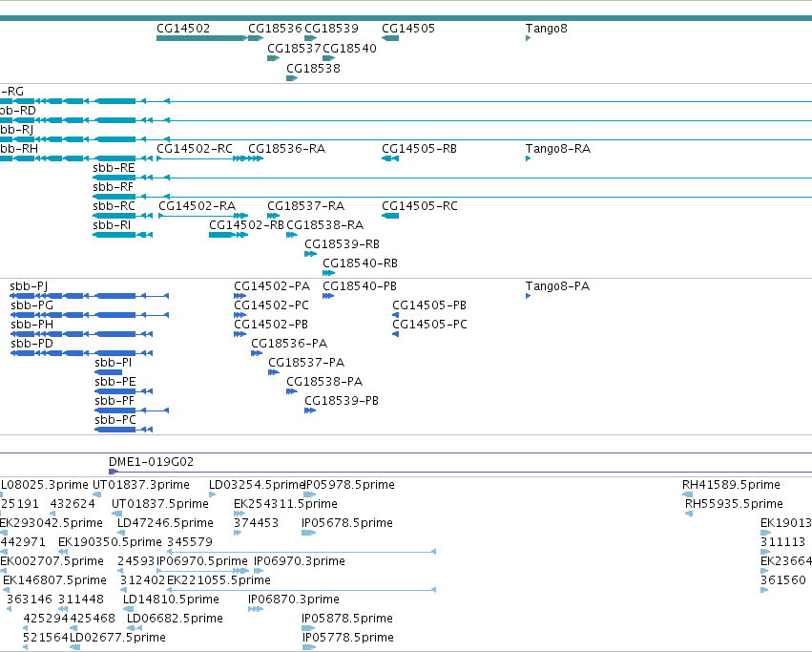Select the DME1-019G02 clone feature
The height and width of the screenshot is (652, 812).
point(460,472)
